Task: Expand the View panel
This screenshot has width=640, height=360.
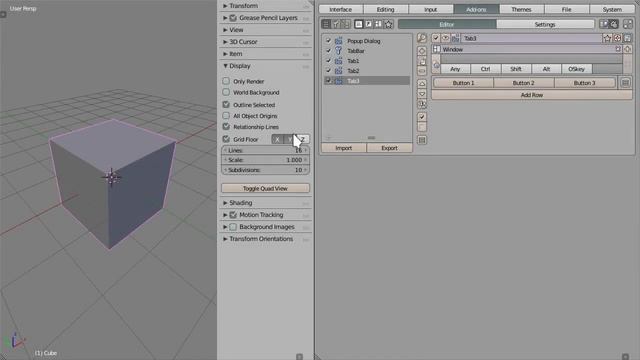Action: (x=224, y=30)
